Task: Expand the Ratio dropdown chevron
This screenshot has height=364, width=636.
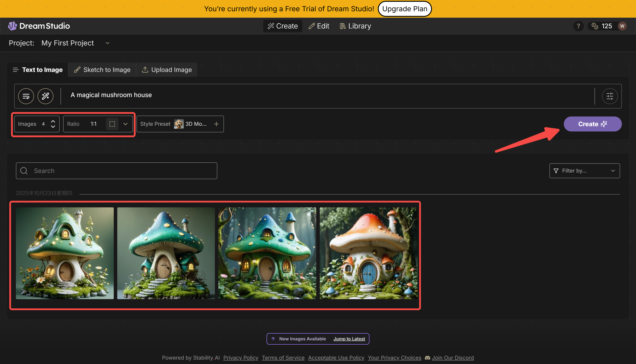Action: (x=125, y=124)
